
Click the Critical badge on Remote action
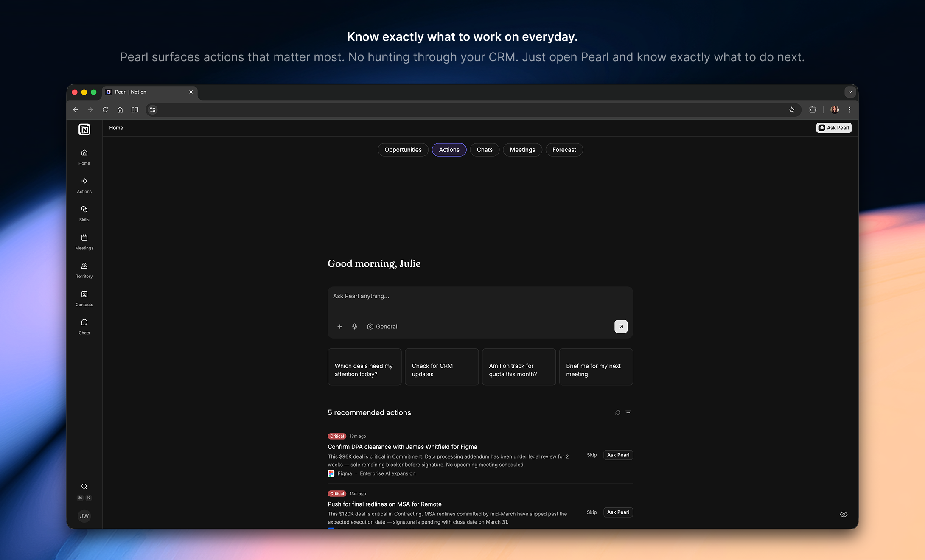337,493
